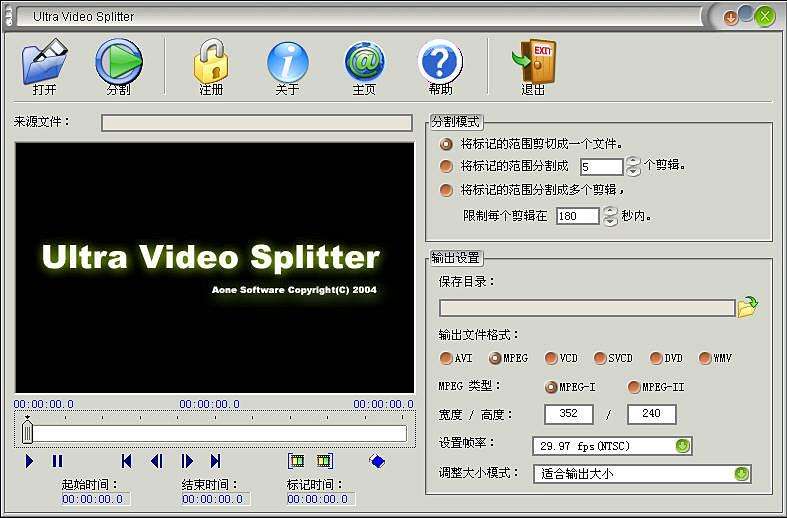Open the Help (帮助) question icon
Image resolution: width=787 pixels, height=518 pixels.
[440, 62]
